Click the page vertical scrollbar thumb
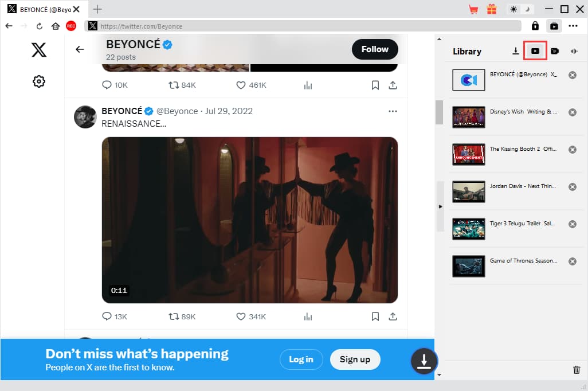Screen dimensions: 588x391 (439, 112)
